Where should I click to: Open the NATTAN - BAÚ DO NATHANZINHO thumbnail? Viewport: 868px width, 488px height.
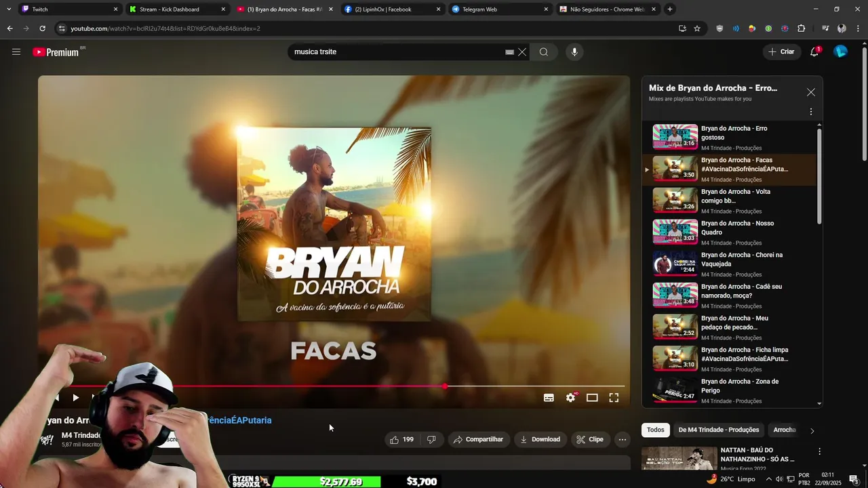(x=679, y=459)
